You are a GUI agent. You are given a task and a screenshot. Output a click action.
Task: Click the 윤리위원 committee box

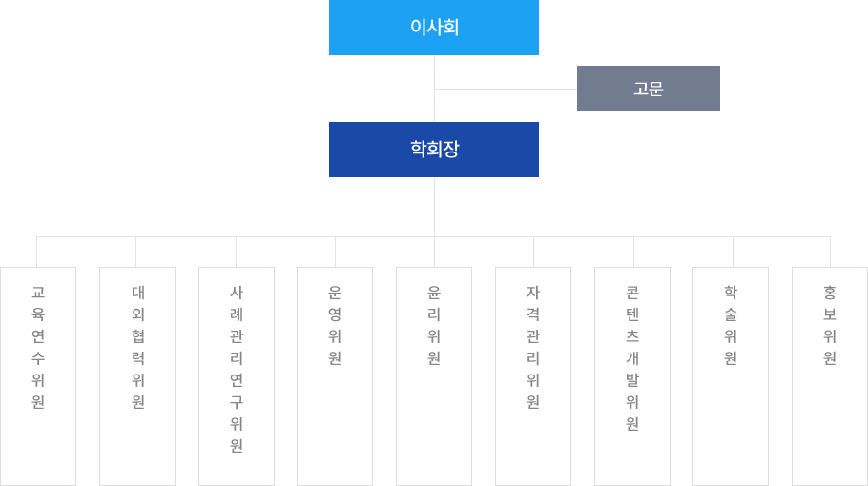pyautogui.click(x=434, y=376)
